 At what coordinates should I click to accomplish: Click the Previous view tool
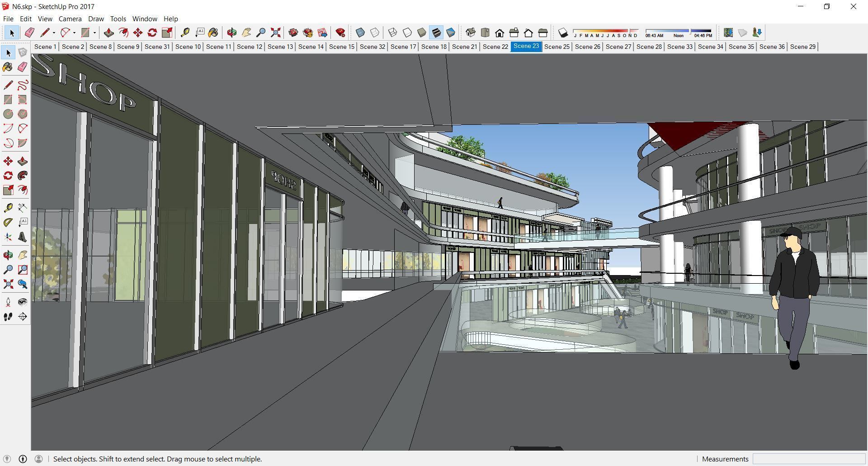click(23, 284)
